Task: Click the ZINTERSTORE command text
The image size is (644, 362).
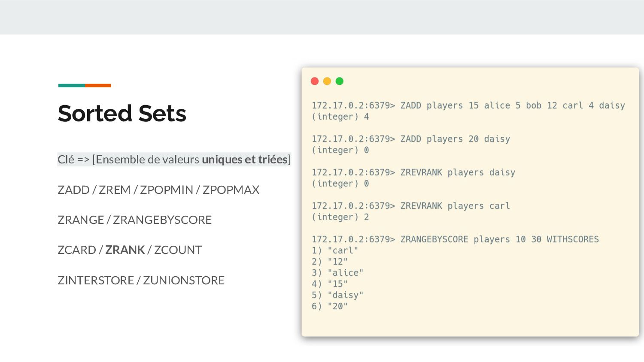Action: click(x=96, y=280)
